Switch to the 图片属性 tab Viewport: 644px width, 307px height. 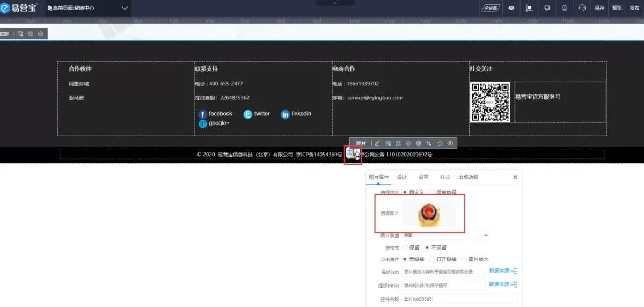(378, 177)
